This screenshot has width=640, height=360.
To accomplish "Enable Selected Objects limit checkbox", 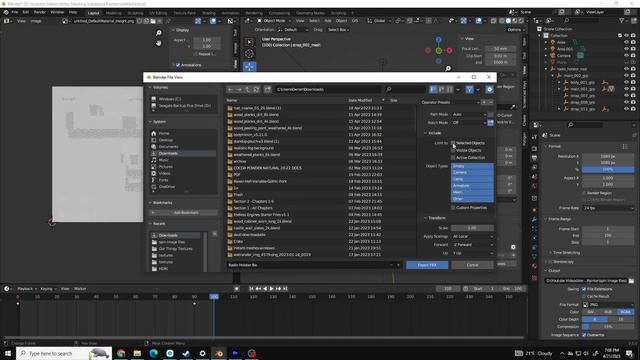I will (453, 143).
